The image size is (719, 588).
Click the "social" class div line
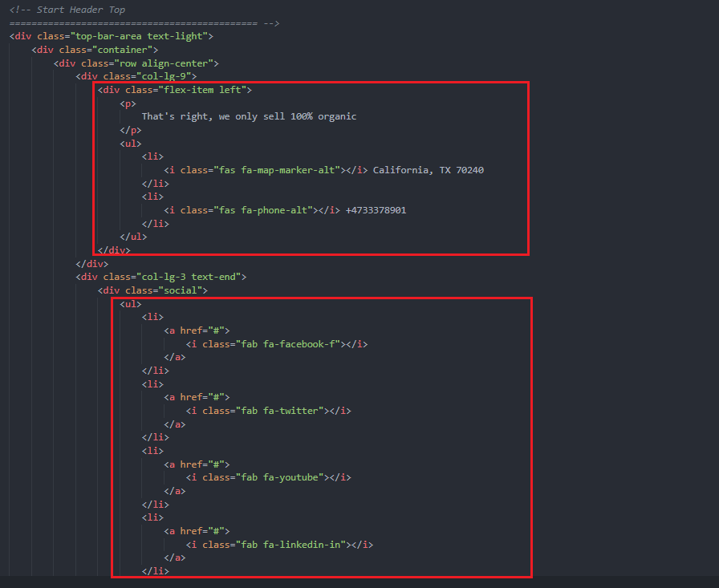[152, 290]
